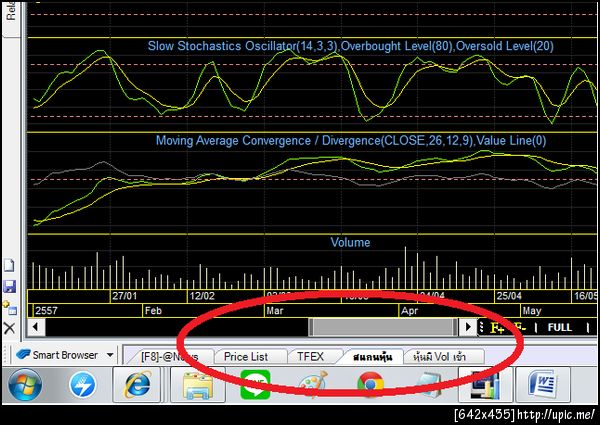
Task: Open the Paint app in taskbar
Action: point(313,385)
